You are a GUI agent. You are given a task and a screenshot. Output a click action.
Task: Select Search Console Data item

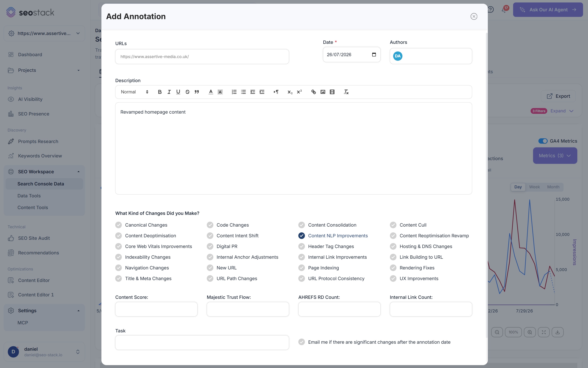[44, 184]
